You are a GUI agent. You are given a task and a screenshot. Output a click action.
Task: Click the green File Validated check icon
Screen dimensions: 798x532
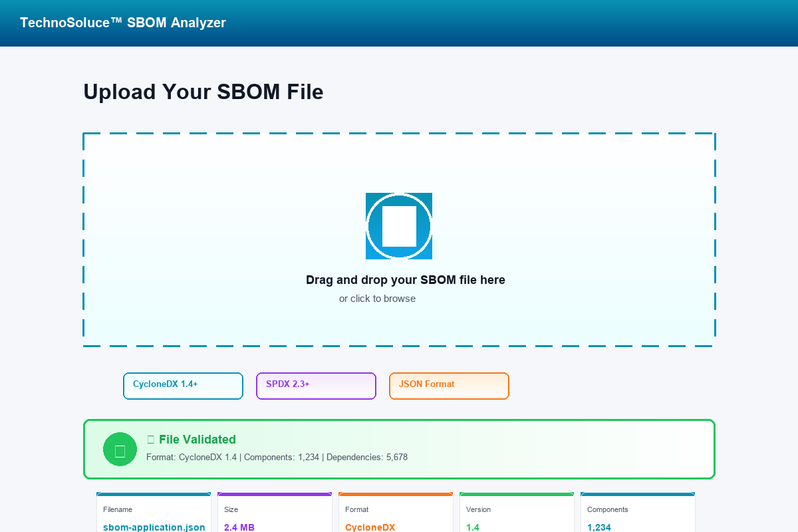pyautogui.click(x=120, y=449)
